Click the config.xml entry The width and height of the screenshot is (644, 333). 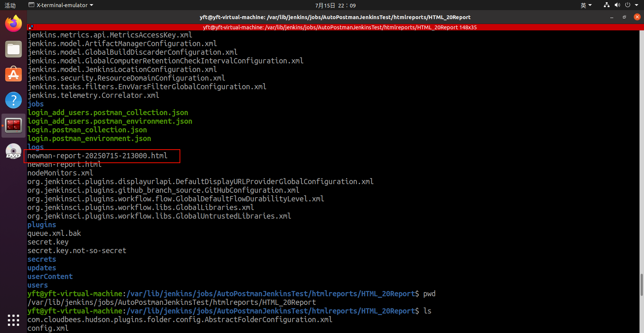pyautogui.click(x=48, y=328)
